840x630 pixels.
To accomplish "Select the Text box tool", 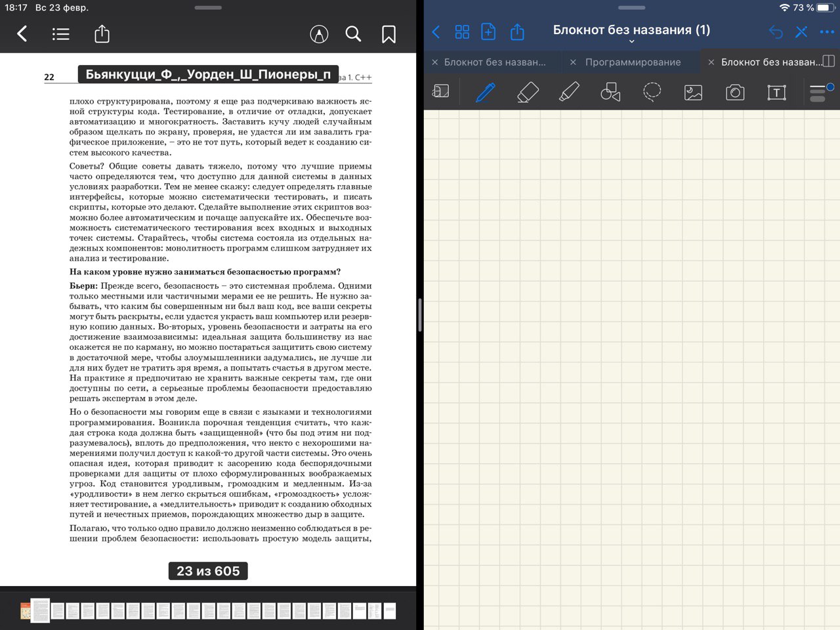I will (776, 93).
